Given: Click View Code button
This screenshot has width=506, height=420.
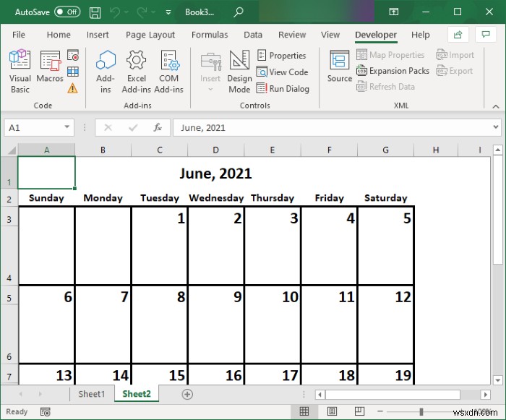Looking at the screenshot, I should [283, 72].
